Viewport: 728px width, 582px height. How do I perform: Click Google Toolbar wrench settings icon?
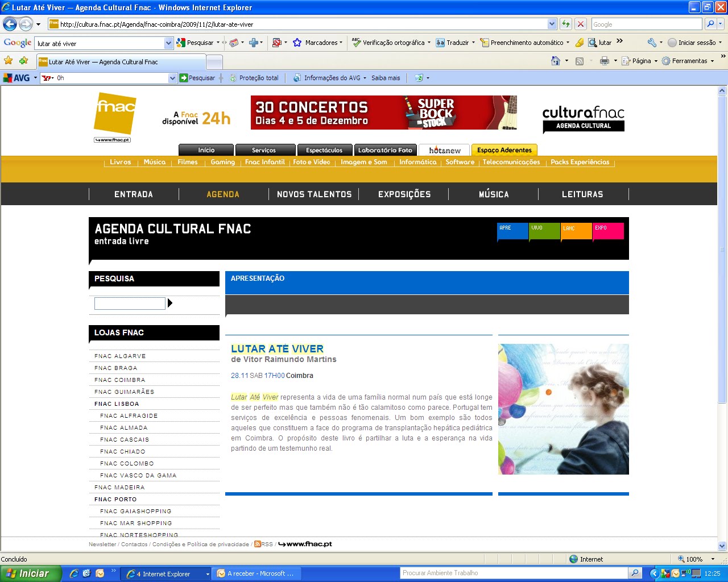click(652, 43)
